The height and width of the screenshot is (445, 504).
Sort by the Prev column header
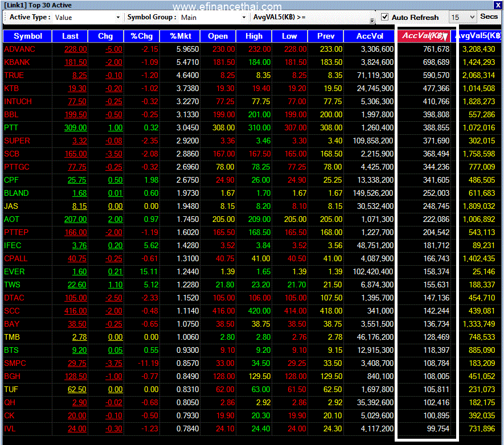(x=325, y=36)
